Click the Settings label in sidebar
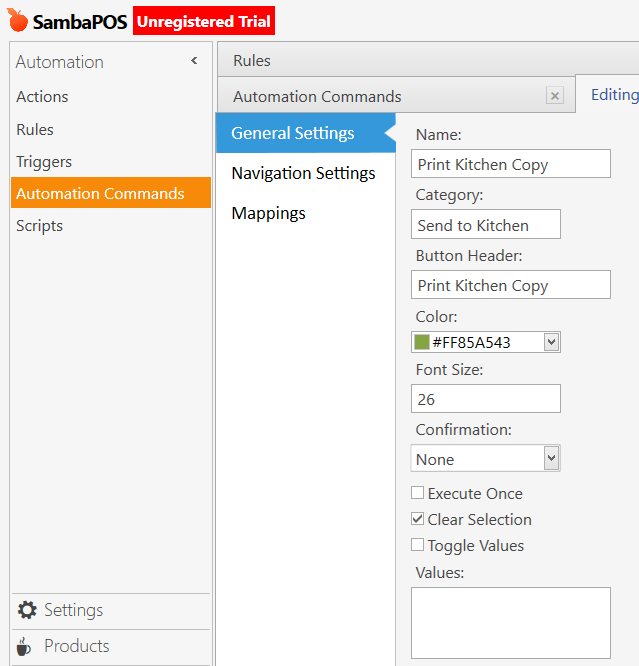Image resolution: width=639 pixels, height=666 pixels. coord(74,610)
